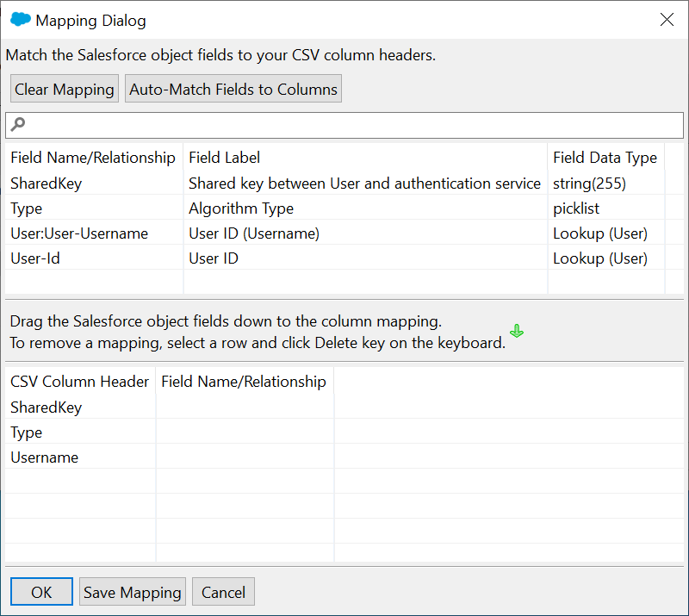Sort by Field Data Type column header
This screenshot has width=689, height=616.
pos(605,158)
